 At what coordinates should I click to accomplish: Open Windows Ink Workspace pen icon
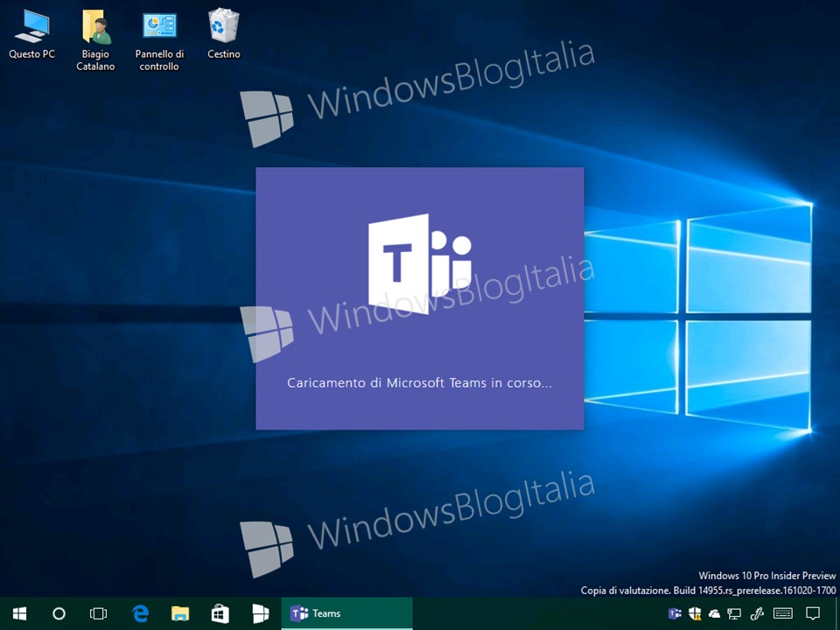757,613
